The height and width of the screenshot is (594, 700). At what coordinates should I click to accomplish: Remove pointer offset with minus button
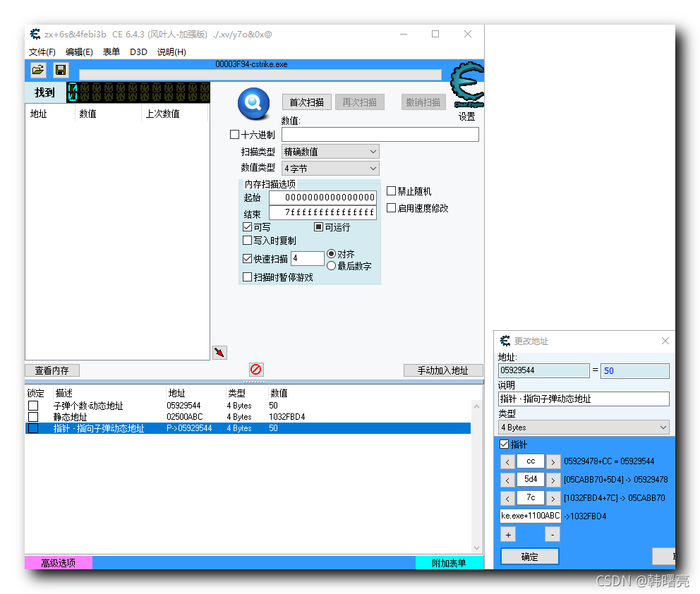coord(553,534)
